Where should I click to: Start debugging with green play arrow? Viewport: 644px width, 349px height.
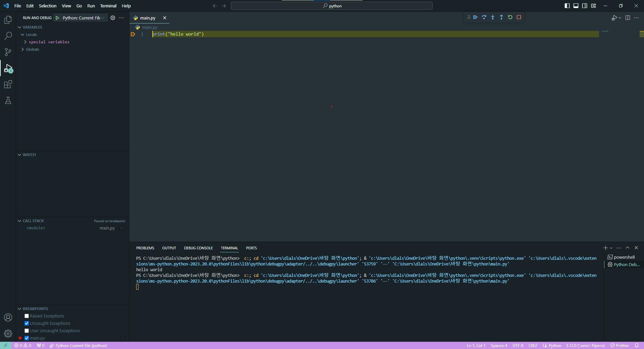(x=57, y=18)
